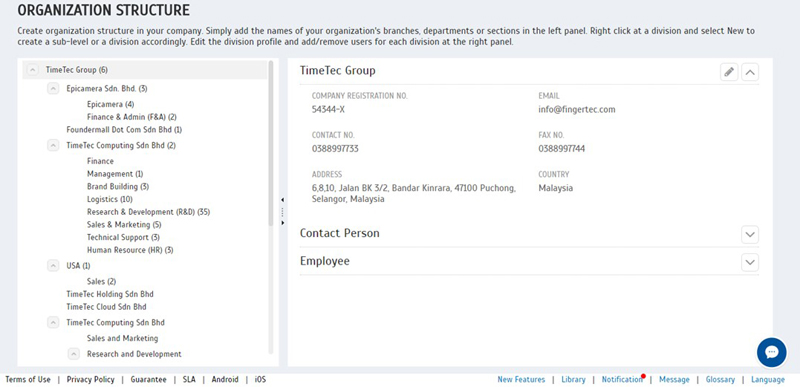This screenshot has height=387, width=800.
Task: Collapse TimeTec Computing Sdn Bhd (2) node
Action: pos(53,145)
